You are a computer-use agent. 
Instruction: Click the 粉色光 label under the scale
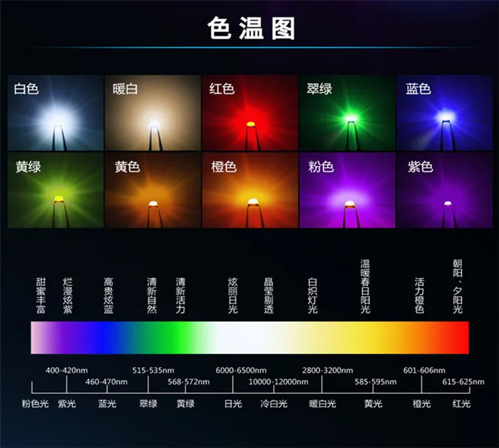[35, 404]
